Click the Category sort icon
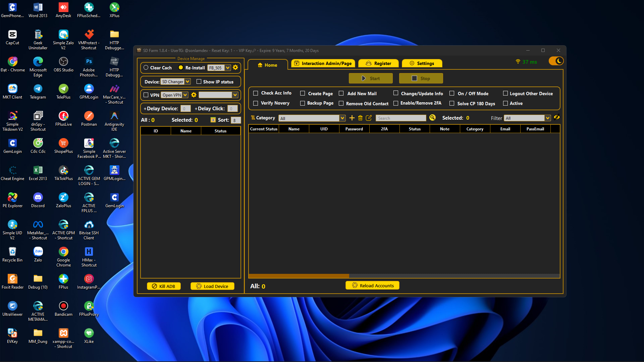644x362 pixels. pyautogui.click(x=253, y=118)
